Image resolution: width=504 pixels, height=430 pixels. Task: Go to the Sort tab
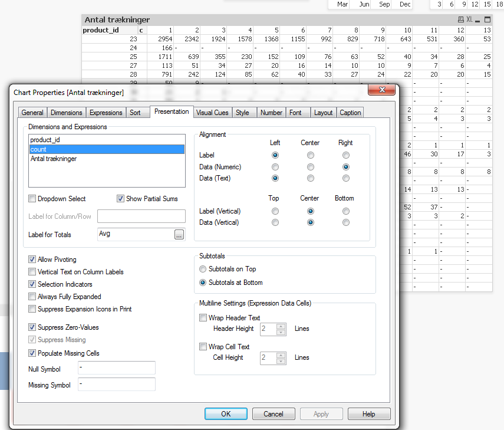click(135, 113)
